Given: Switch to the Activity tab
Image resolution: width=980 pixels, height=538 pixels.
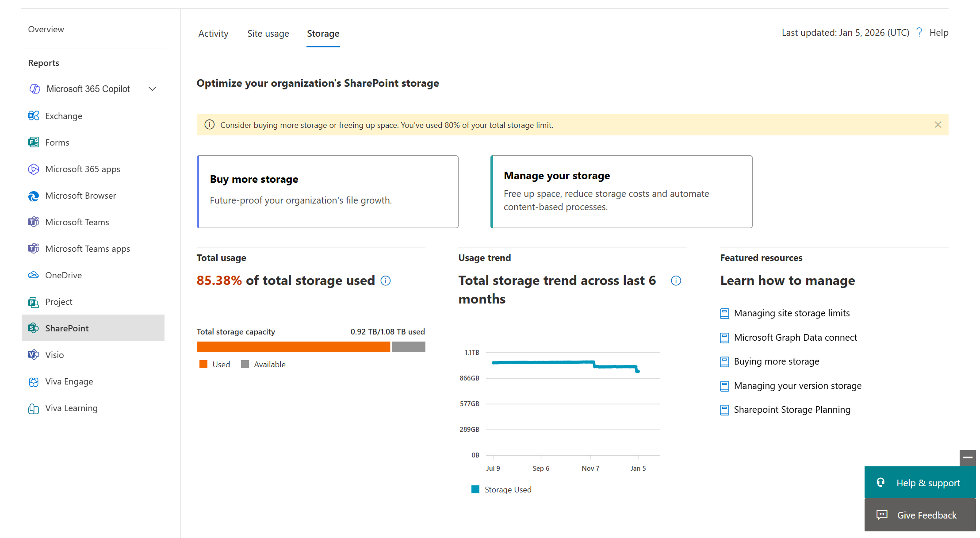Looking at the screenshot, I should coord(213,33).
